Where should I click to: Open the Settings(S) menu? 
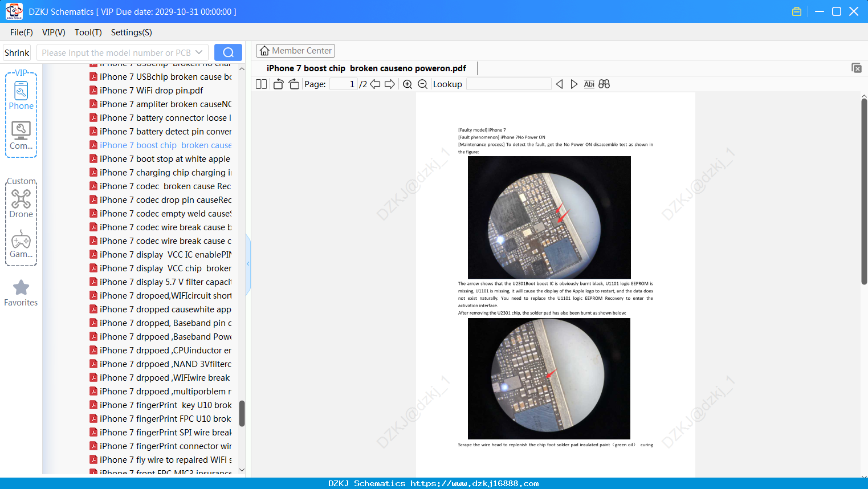132,32
